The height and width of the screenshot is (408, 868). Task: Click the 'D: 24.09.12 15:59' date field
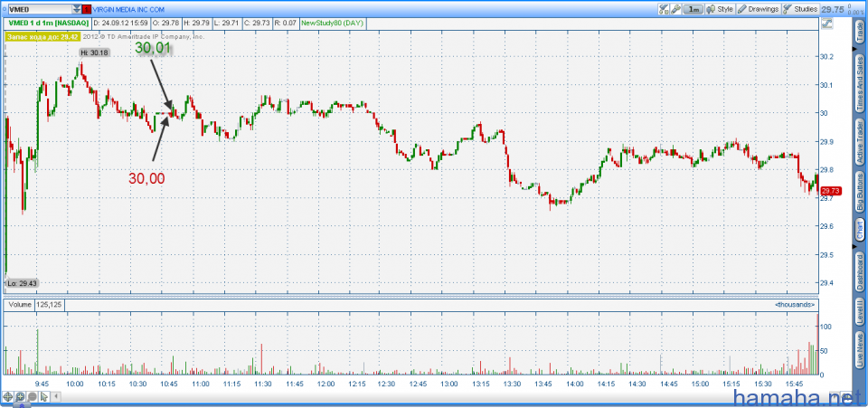coord(120,24)
